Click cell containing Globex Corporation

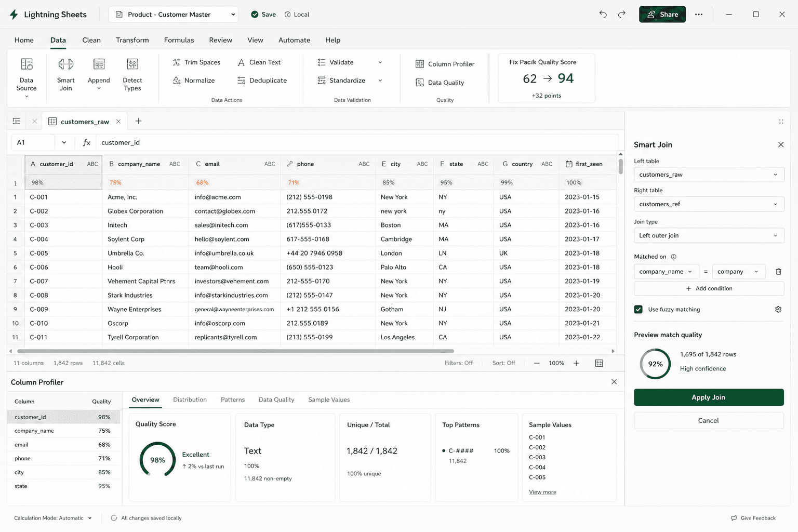pyautogui.click(x=145, y=211)
